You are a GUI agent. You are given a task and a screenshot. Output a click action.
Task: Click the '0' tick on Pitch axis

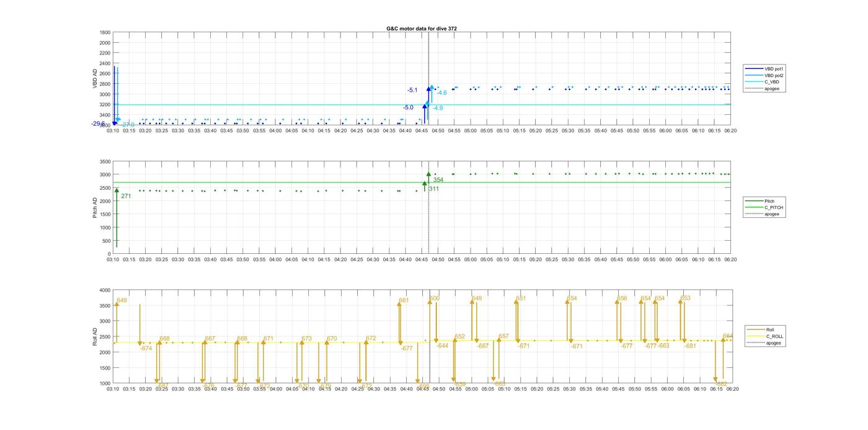click(109, 254)
